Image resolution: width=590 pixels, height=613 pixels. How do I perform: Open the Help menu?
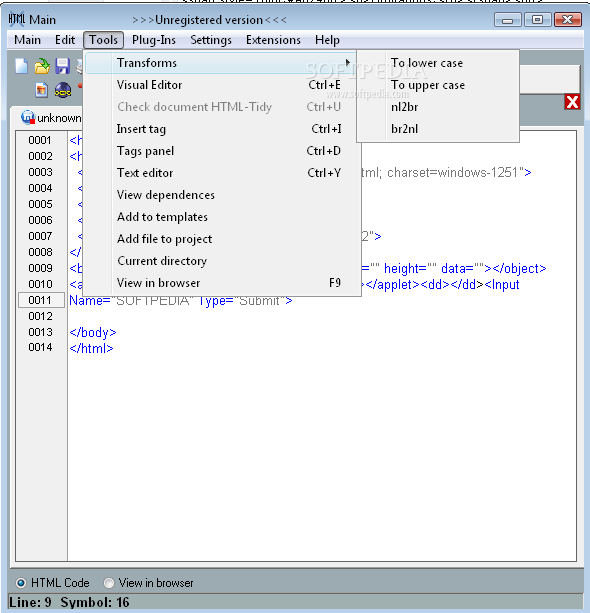327,40
